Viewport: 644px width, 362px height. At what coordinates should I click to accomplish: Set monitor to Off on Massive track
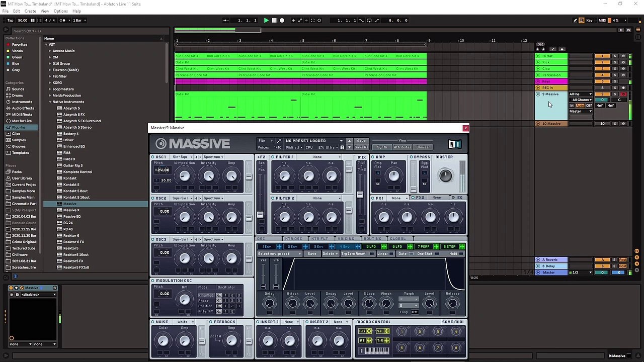pos(588,106)
